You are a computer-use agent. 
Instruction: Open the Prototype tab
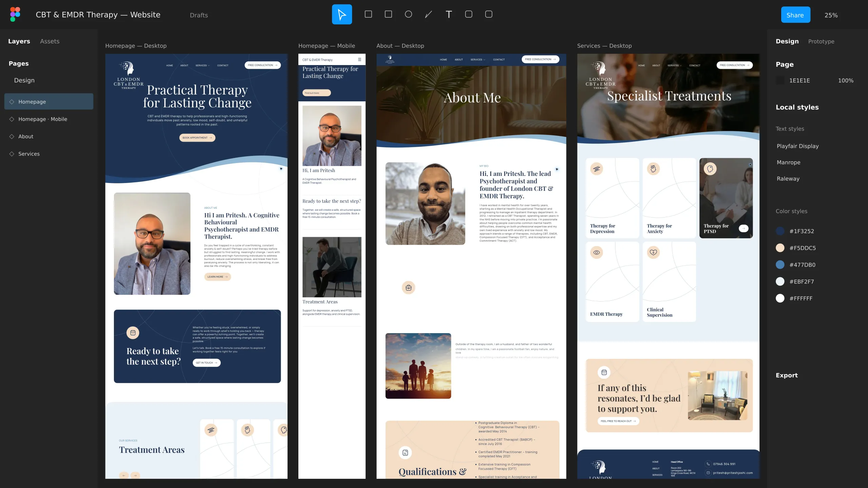coord(821,41)
